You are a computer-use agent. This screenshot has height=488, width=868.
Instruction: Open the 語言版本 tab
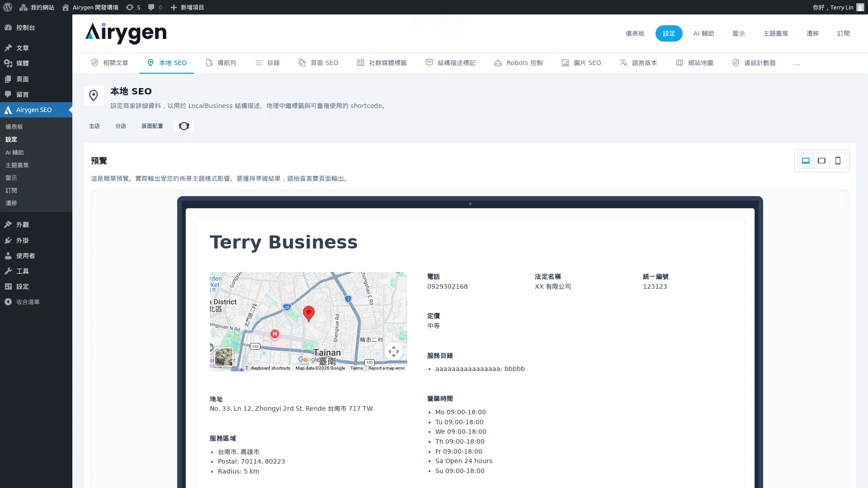point(638,63)
